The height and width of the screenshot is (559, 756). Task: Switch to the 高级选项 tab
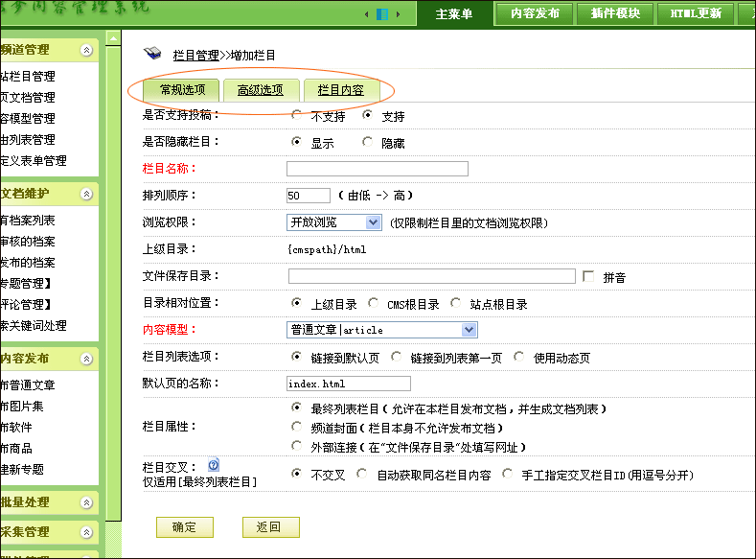[x=260, y=90]
